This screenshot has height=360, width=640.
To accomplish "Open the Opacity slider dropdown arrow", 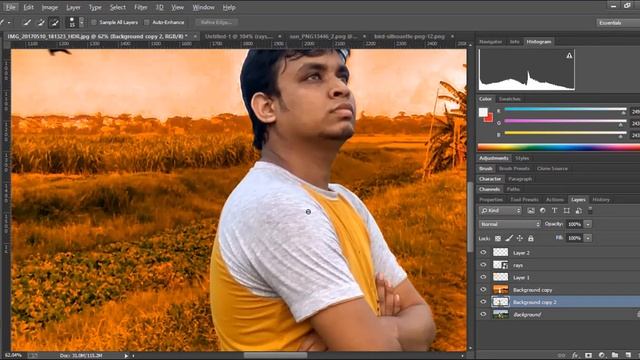I will [x=588, y=224].
